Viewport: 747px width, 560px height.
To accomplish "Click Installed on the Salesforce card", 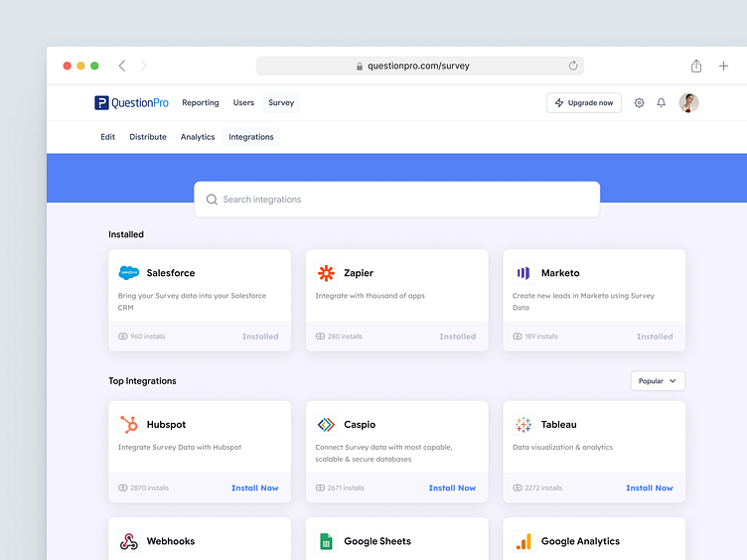I will tap(260, 337).
